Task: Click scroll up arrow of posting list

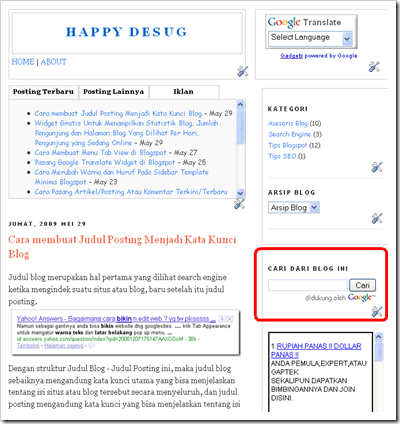Action: click(240, 105)
